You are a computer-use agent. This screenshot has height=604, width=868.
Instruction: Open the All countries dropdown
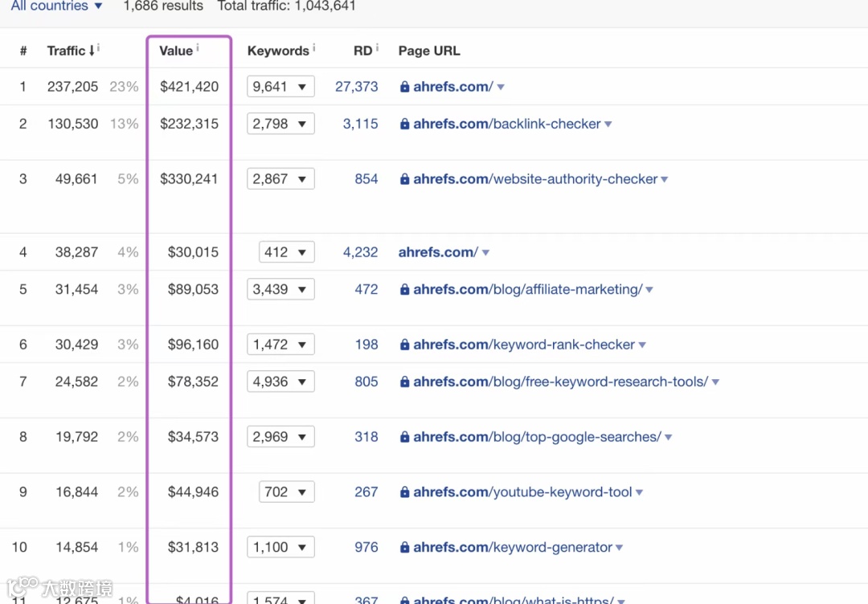tap(56, 6)
